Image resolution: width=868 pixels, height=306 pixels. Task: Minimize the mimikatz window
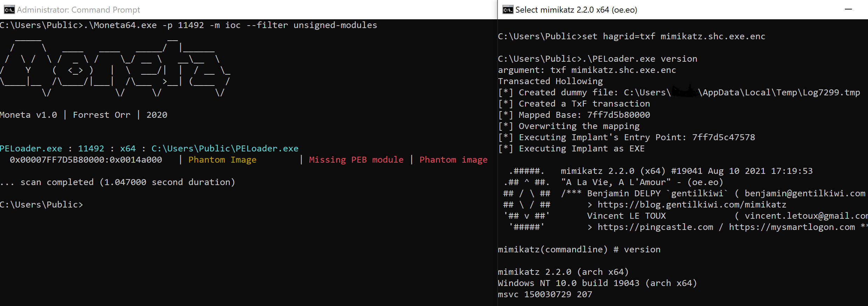[x=848, y=9]
